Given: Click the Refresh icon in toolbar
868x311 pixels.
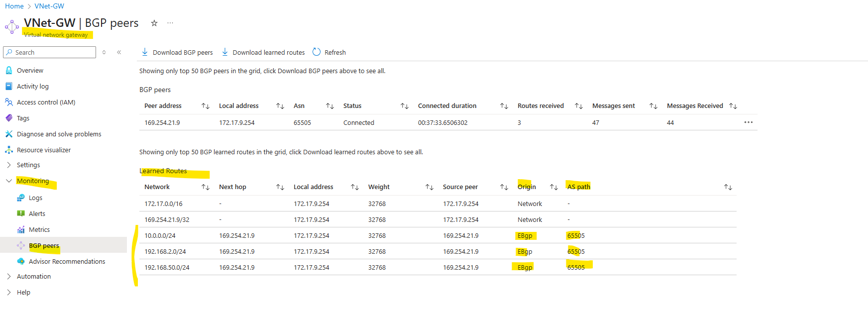Looking at the screenshot, I should click(317, 52).
